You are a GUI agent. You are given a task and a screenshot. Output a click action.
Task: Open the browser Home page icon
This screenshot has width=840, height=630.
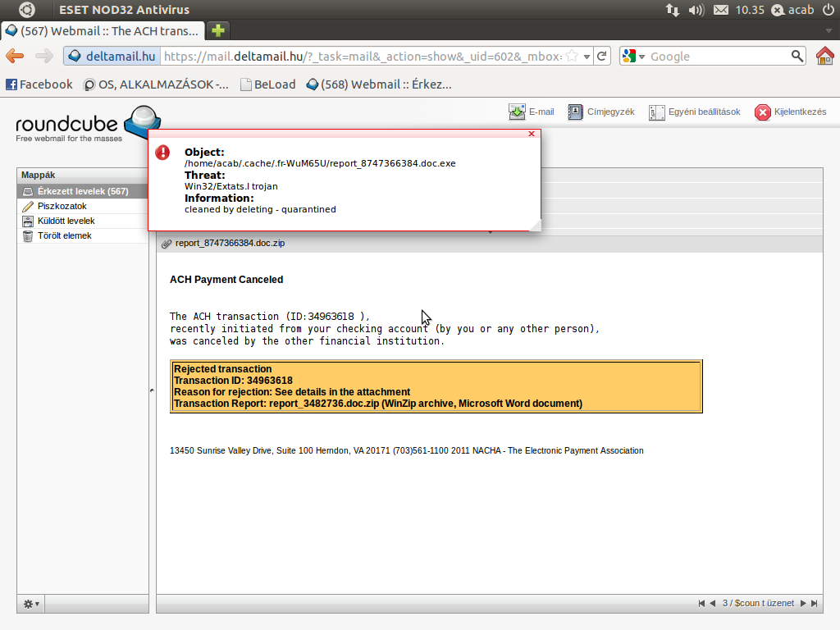825,56
